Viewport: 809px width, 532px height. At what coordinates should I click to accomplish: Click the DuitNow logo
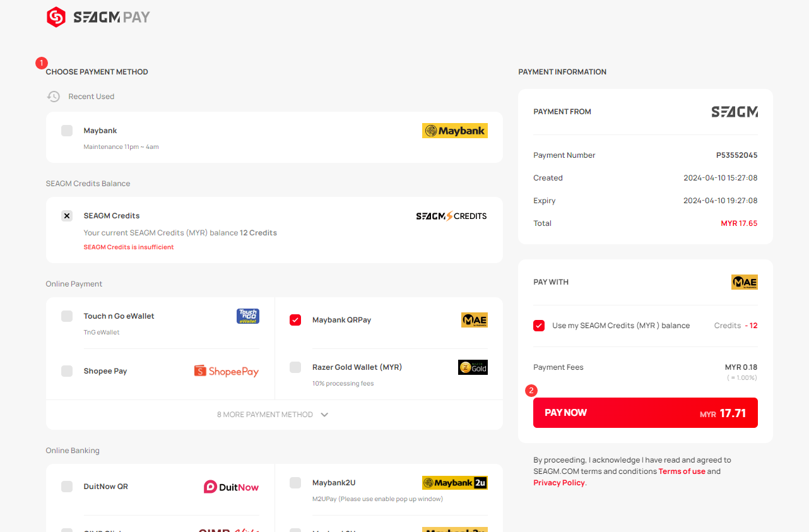click(231, 487)
